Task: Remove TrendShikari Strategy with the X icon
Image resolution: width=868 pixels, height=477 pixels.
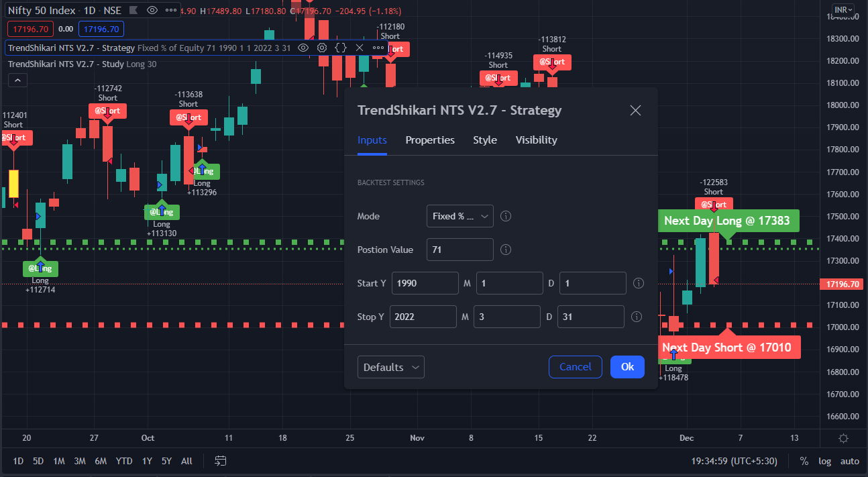Action: [359, 48]
